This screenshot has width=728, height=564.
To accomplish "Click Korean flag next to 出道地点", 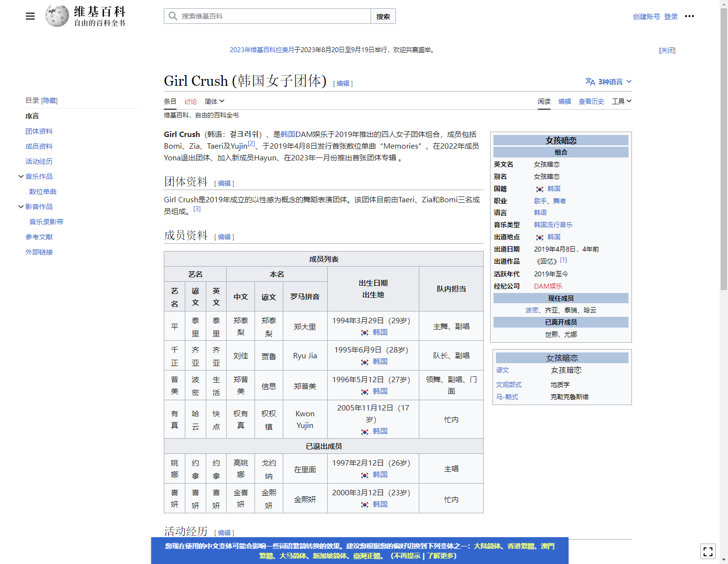I will (x=539, y=237).
